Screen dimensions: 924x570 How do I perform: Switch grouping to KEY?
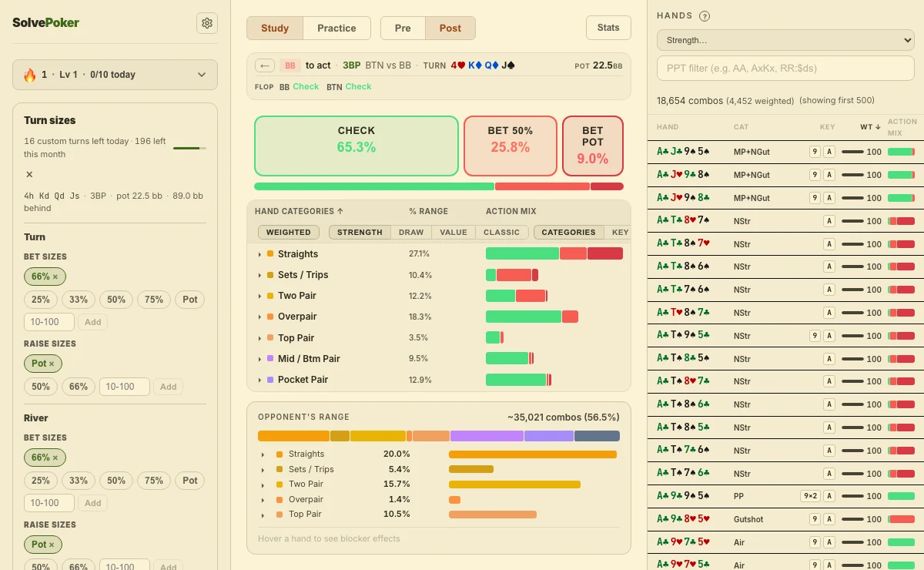click(x=620, y=232)
